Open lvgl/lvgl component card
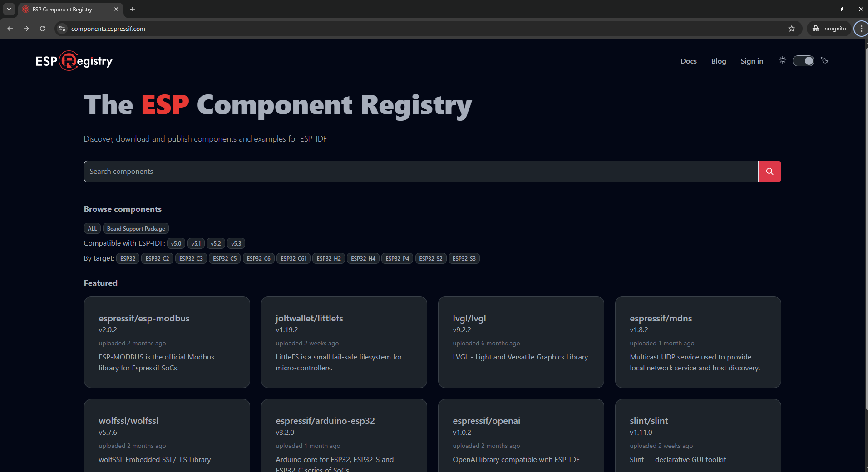This screenshot has width=868, height=472. [x=521, y=342]
